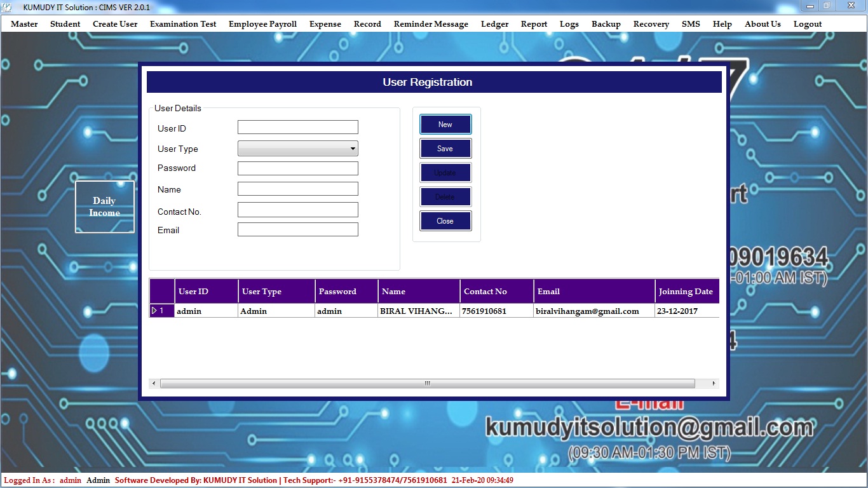Focus the Password input box

(297, 168)
